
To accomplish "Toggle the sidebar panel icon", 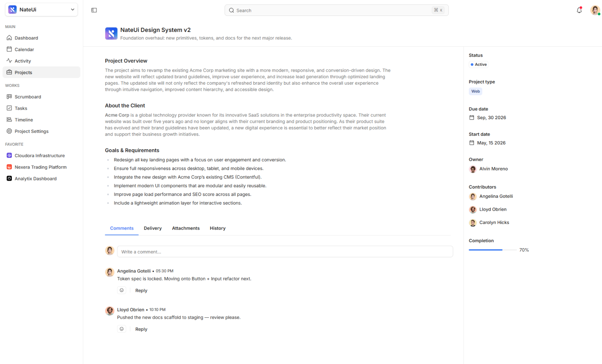I will point(94,10).
